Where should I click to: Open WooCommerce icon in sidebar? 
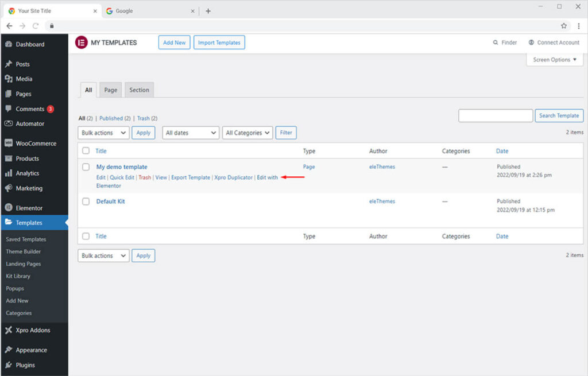point(9,144)
